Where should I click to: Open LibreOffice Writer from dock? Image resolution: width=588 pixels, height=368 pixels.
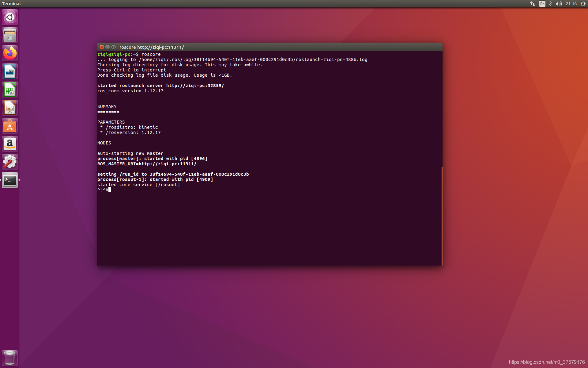tap(10, 72)
